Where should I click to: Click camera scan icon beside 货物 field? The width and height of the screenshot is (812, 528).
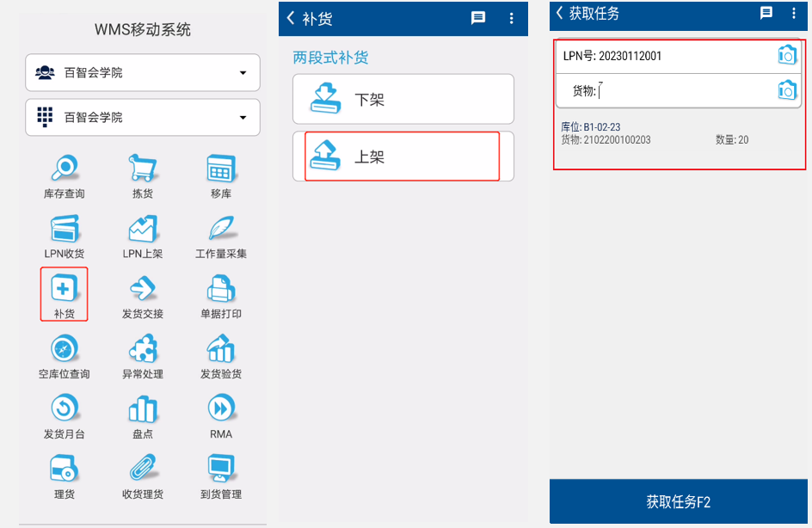tap(786, 90)
